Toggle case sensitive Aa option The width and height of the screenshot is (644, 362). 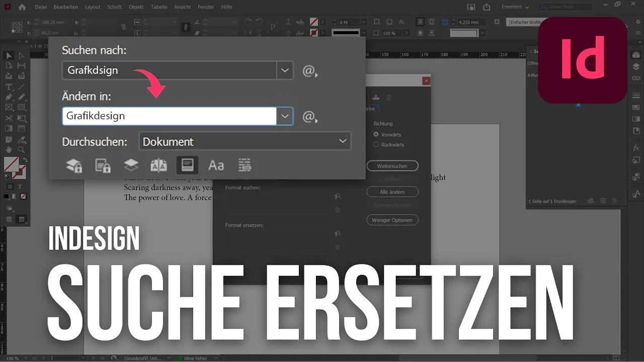click(216, 165)
